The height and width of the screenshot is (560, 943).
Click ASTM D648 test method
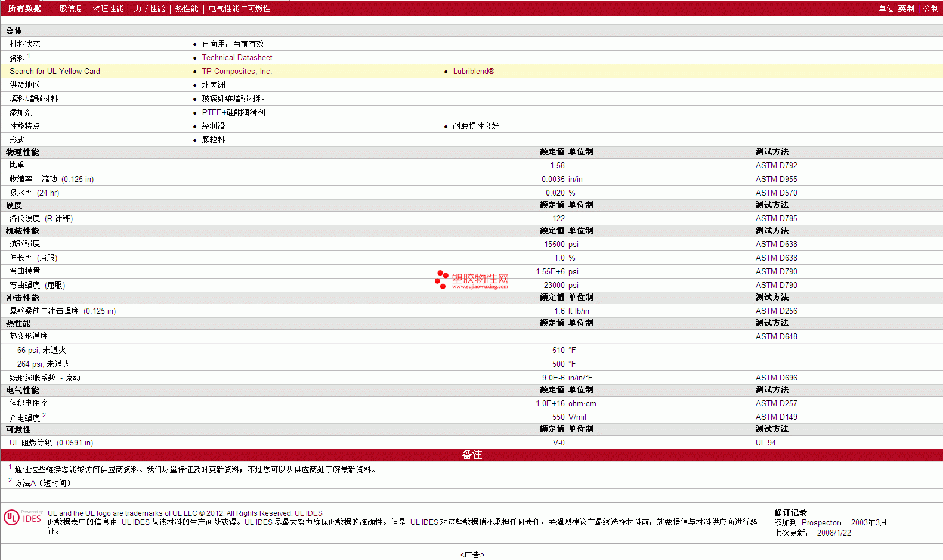pyautogui.click(x=777, y=337)
